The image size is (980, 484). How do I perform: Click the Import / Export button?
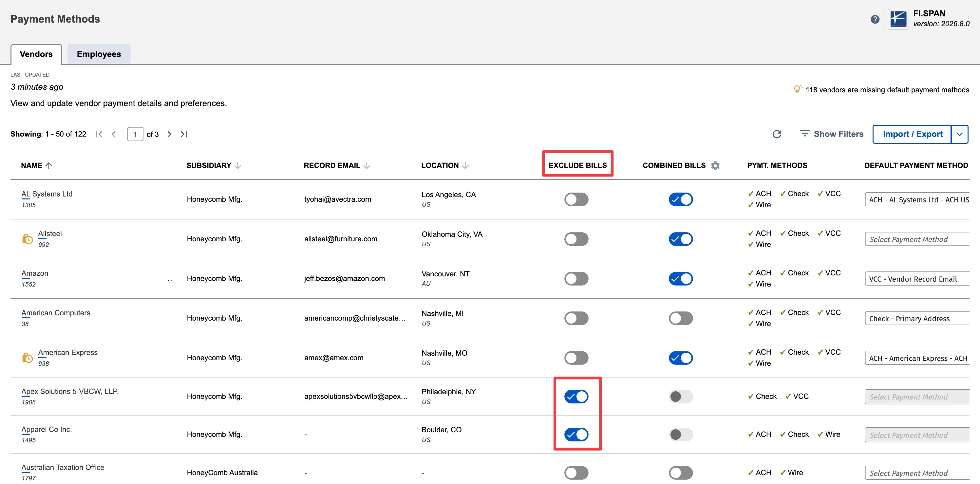tap(912, 134)
